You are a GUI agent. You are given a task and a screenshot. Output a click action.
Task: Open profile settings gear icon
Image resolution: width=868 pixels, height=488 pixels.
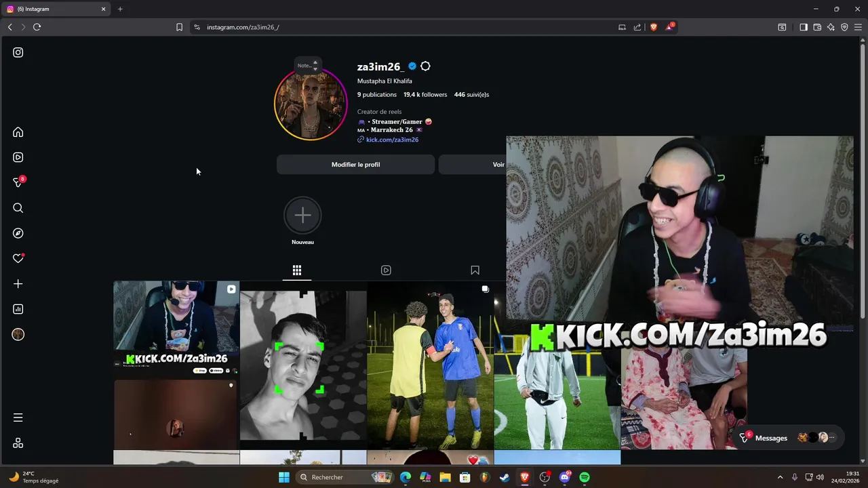pos(425,66)
